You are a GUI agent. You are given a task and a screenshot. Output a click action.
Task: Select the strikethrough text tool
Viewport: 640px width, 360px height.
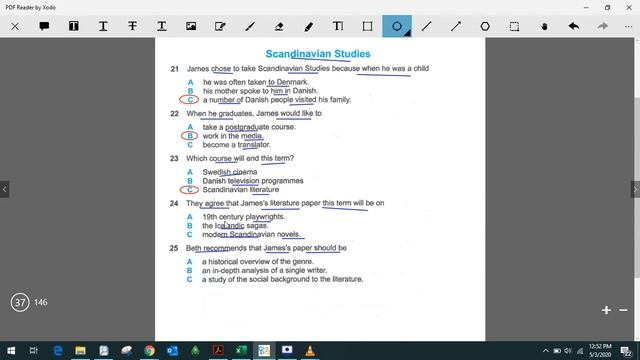[132, 26]
